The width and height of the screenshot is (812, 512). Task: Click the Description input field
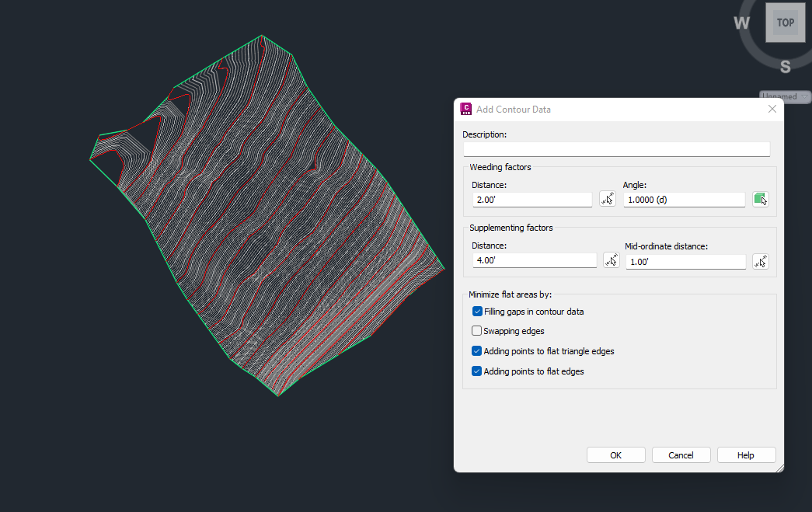point(616,149)
